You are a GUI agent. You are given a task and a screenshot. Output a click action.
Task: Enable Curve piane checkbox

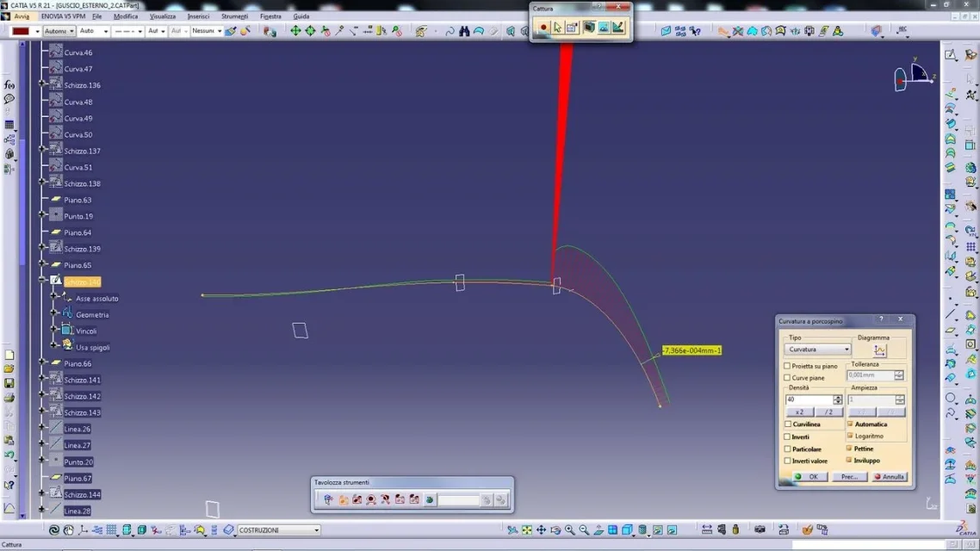tap(787, 378)
